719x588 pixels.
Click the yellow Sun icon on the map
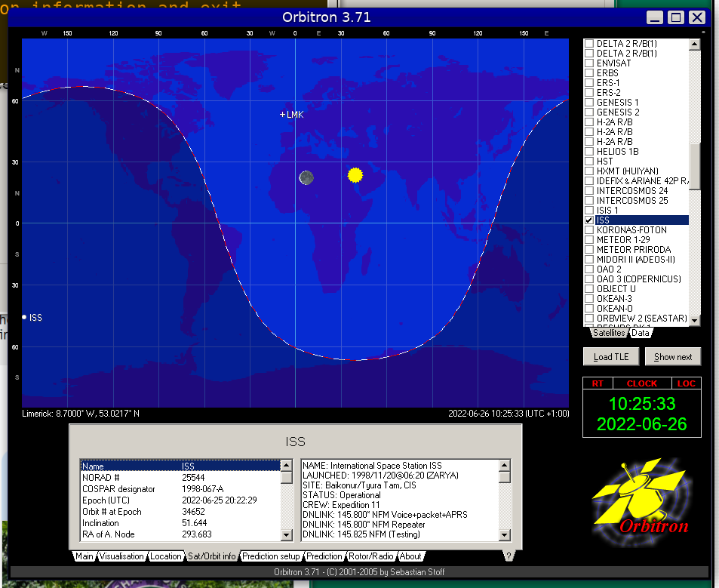(x=355, y=175)
